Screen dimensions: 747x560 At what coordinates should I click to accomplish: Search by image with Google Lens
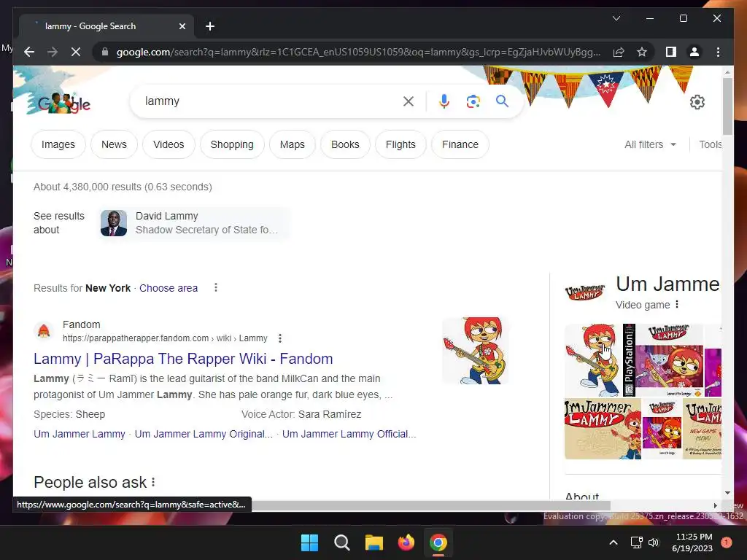pos(473,101)
